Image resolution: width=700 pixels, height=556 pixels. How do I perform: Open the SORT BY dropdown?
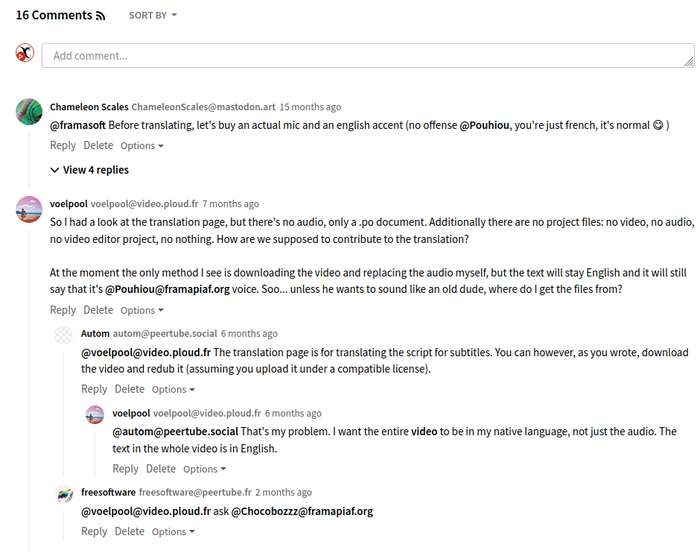tap(152, 16)
